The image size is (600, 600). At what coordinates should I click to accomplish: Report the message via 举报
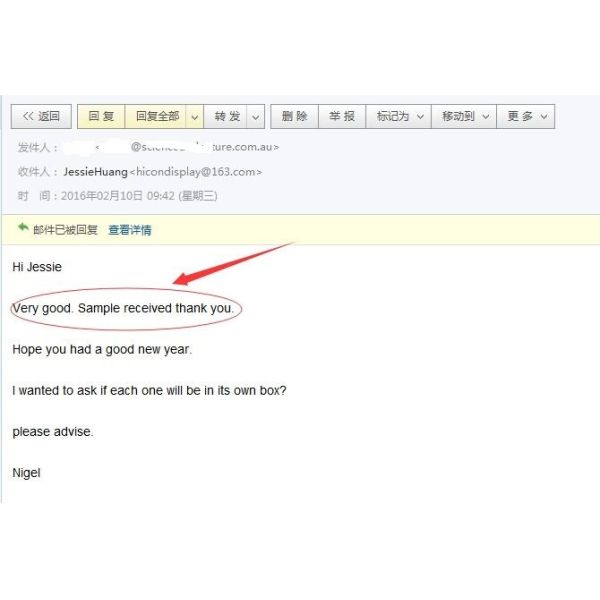pos(342,116)
